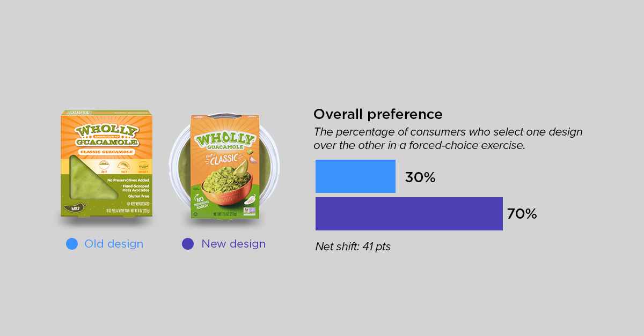Click the purple 70% preference bar

pos(409,214)
